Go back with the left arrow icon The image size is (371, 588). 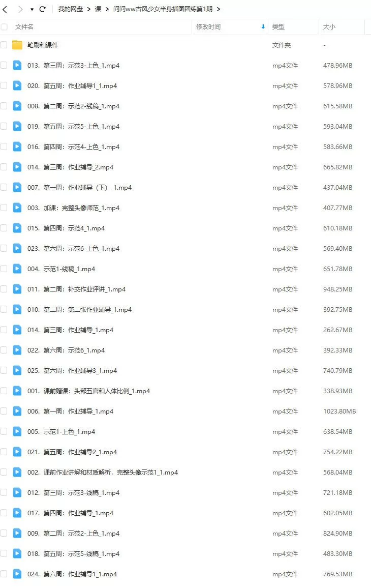5,9
